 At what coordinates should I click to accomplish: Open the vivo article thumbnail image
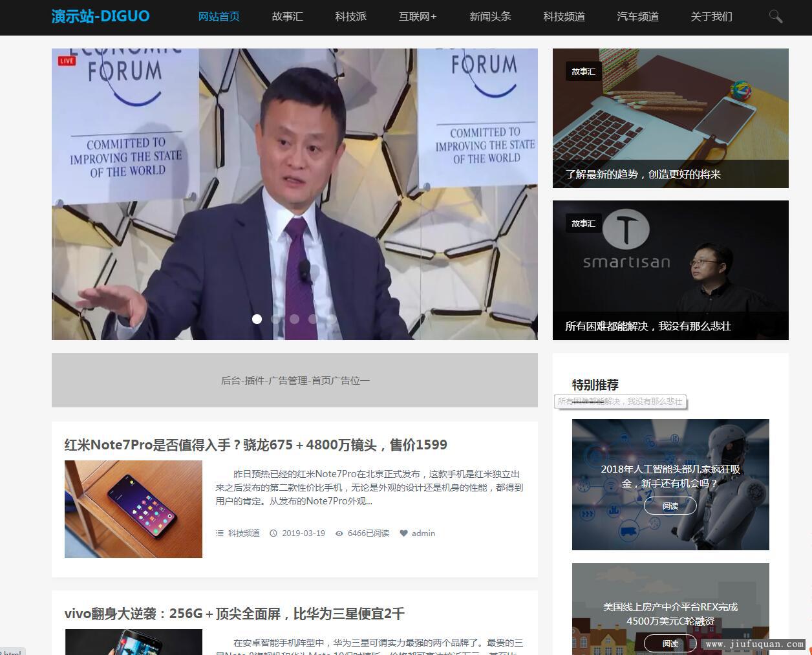[133, 642]
